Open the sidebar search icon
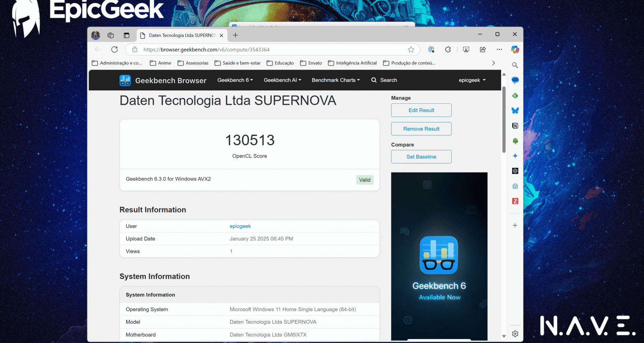Image resolution: width=644 pixels, height=343 pixels. pyautogui.click(x=515, y=65)
